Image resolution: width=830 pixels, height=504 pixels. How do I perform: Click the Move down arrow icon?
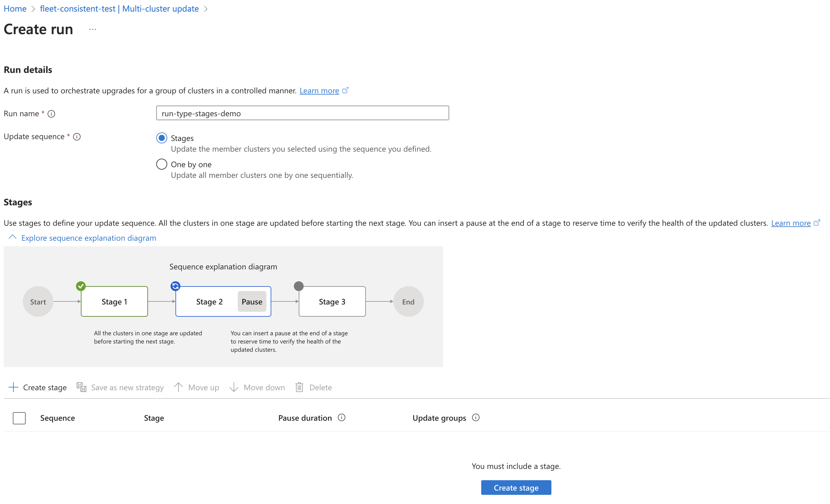pos(234,387)
